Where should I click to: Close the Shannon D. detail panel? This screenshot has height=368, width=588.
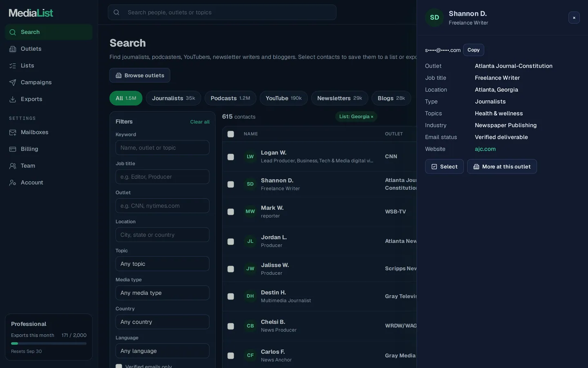[x=574, y=18]
